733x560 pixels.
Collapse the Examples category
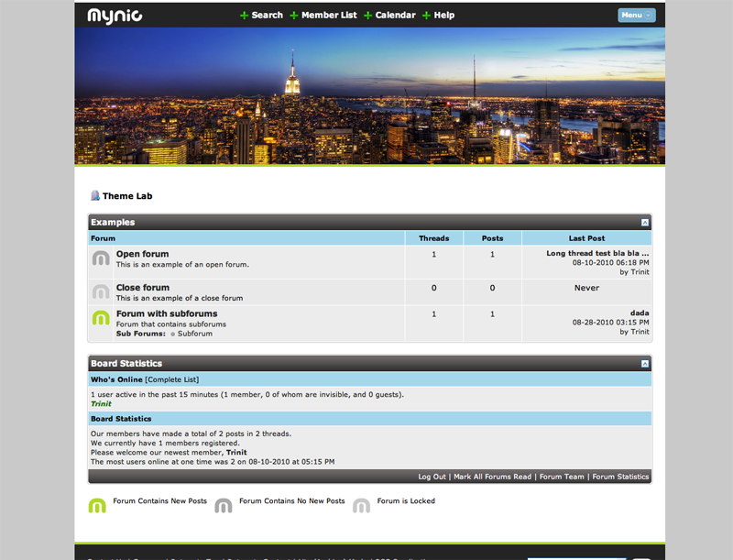644,223
